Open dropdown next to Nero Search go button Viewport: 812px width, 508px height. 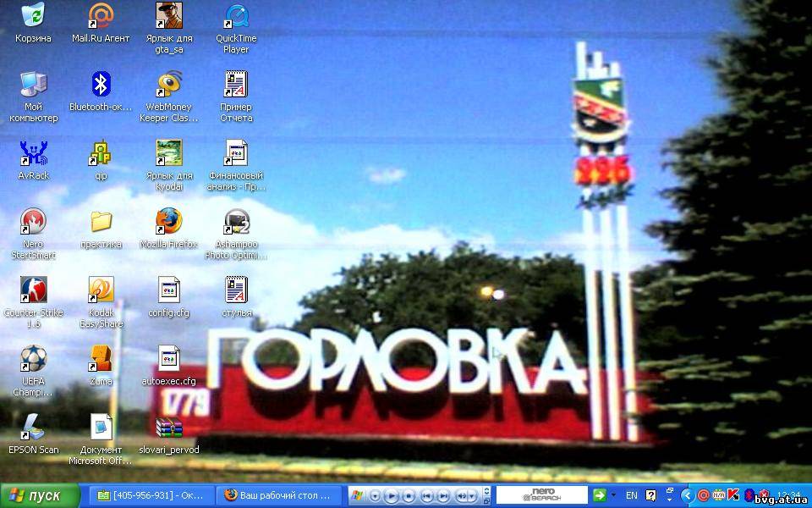(614, 495)
